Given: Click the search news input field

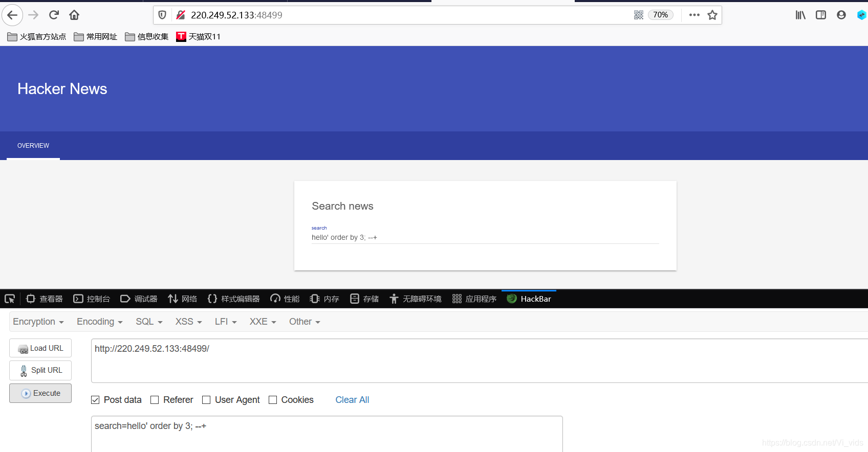Looking at the screenshot, I should 485,237.
